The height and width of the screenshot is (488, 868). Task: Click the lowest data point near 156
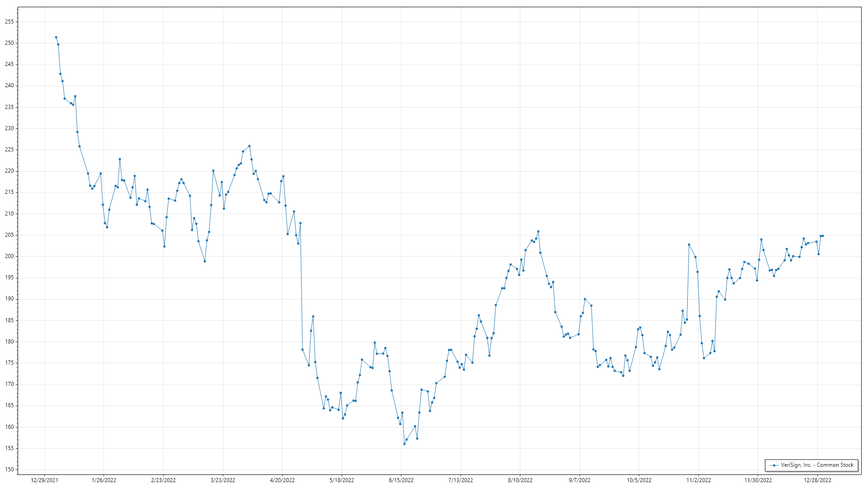tap(404, 444)
